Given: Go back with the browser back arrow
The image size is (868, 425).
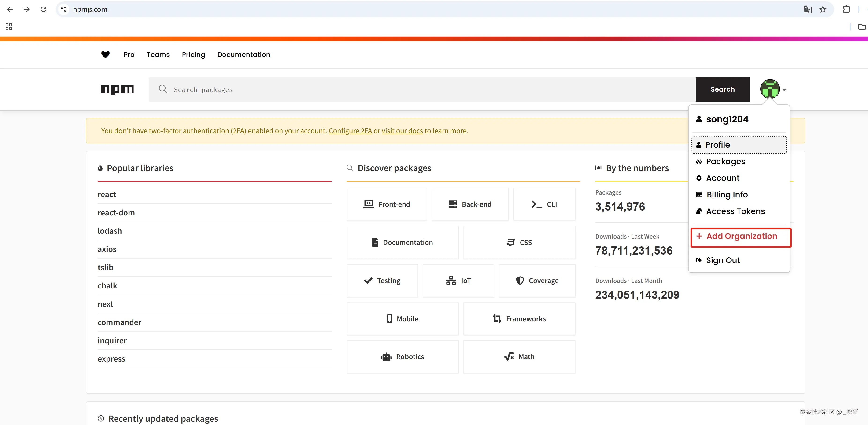Looking at the screenshot, I should pyautogui.click(x=10, y=9).
